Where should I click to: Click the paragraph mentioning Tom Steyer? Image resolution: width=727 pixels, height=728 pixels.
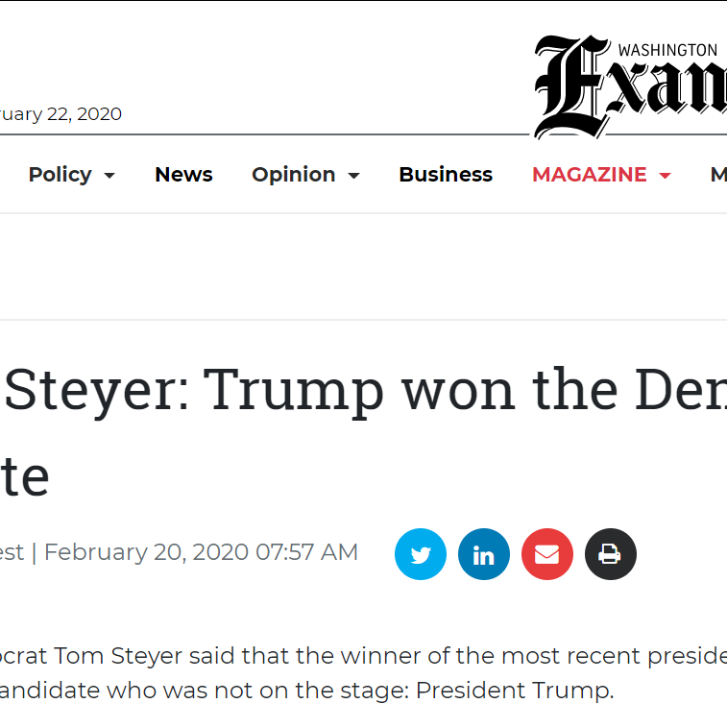[x=365, y=656]
